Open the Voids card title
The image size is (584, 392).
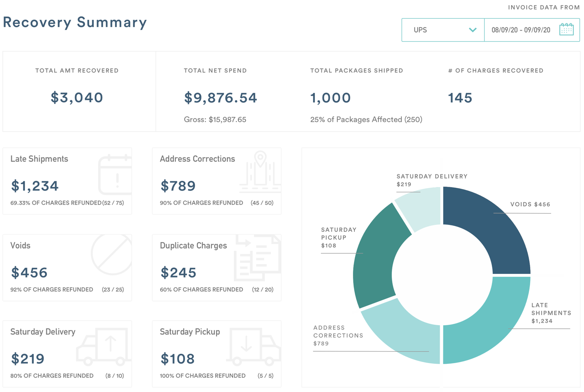[x=20, y=246]
